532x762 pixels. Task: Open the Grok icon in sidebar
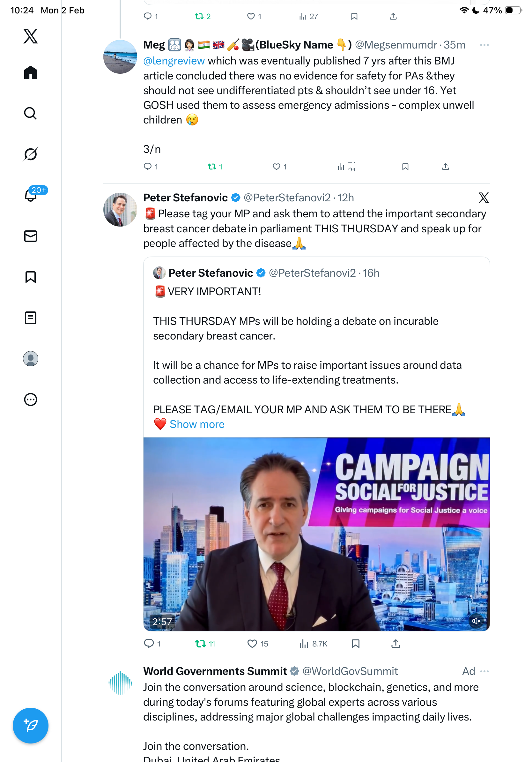click(31, 154)
